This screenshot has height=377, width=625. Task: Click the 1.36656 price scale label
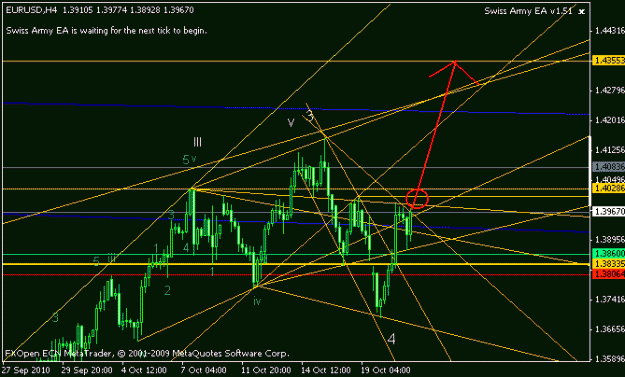609,329
